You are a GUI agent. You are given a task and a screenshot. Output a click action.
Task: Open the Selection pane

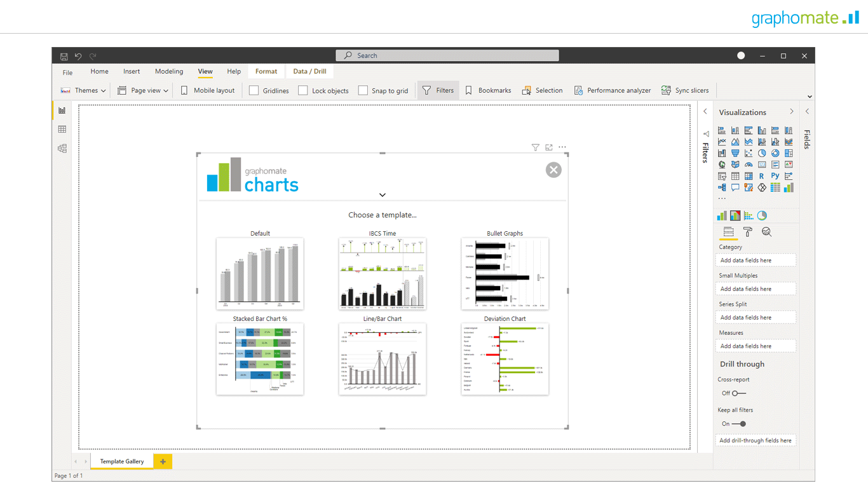tap(542, 90)
